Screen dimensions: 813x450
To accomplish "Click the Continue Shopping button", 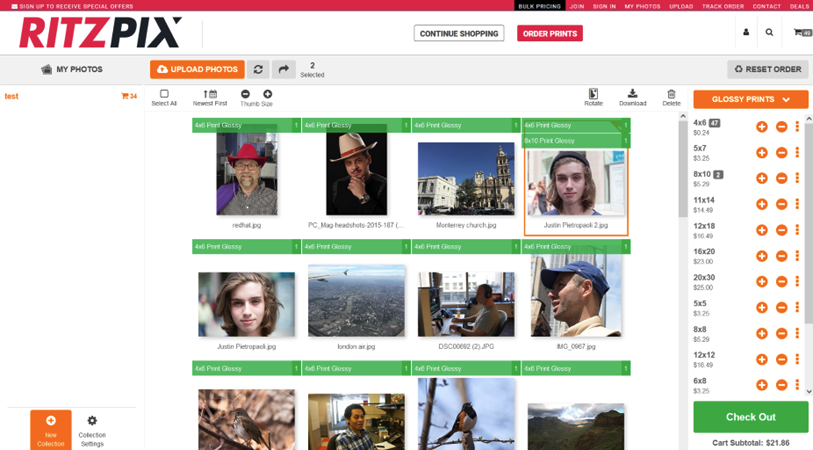I will 459,33.
